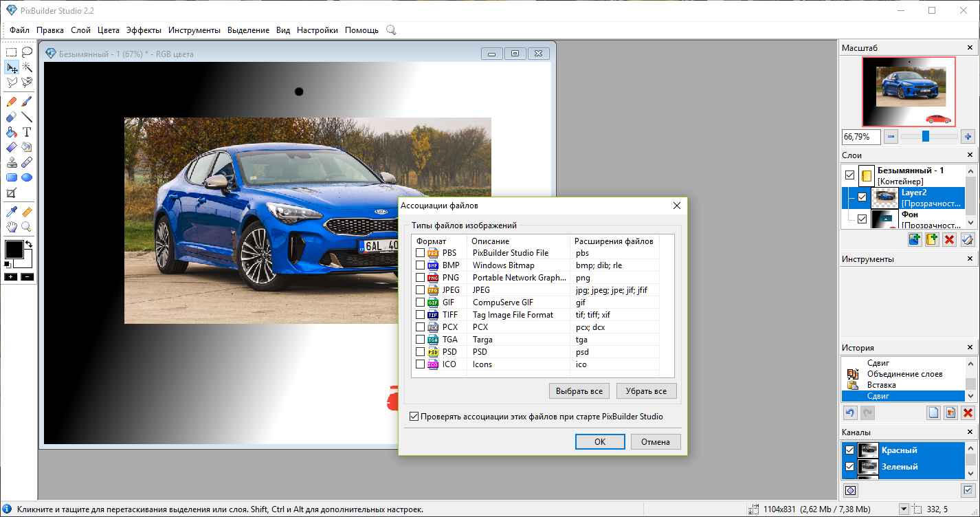Click Отмена in the associations dialog

(655, 441)
